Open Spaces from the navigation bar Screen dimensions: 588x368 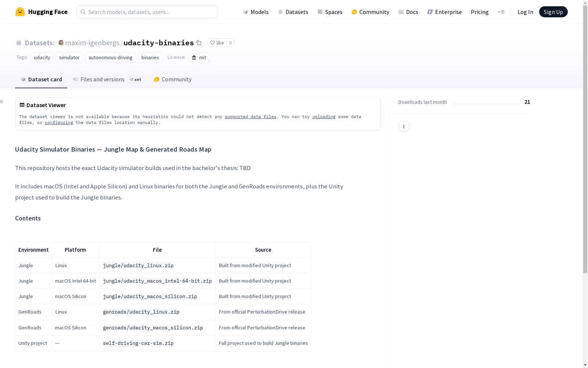[330, 12]
